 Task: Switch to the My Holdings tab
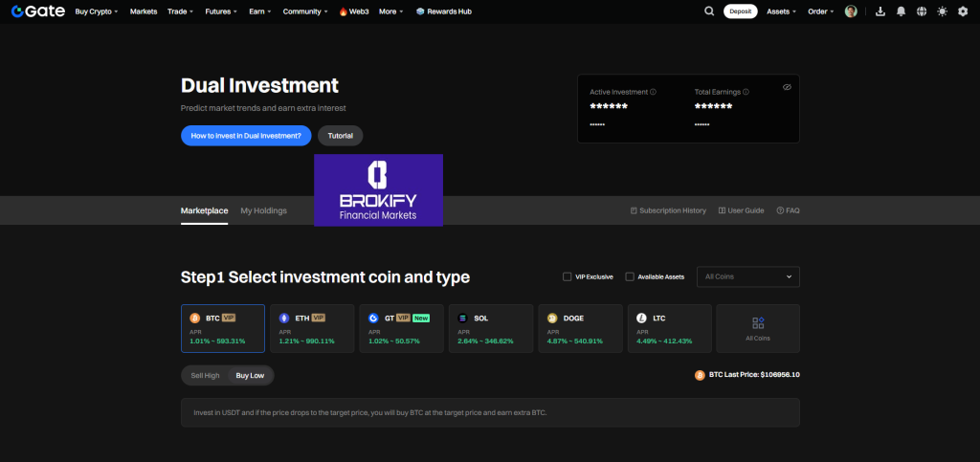pyautogui.click(x=263, y=210)
